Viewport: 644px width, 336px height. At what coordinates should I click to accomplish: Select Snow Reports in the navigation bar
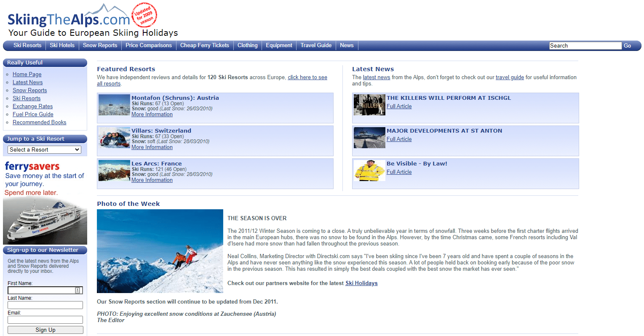(100, 45)
